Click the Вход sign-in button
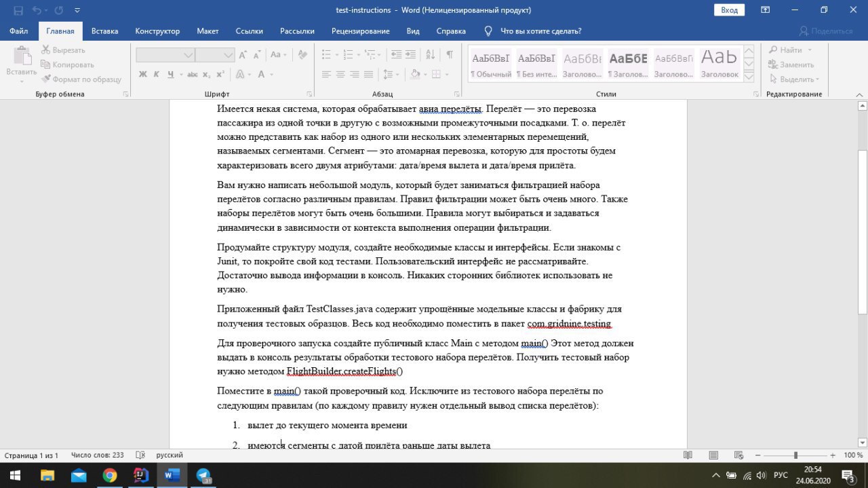868x488 pixels. 730,10
